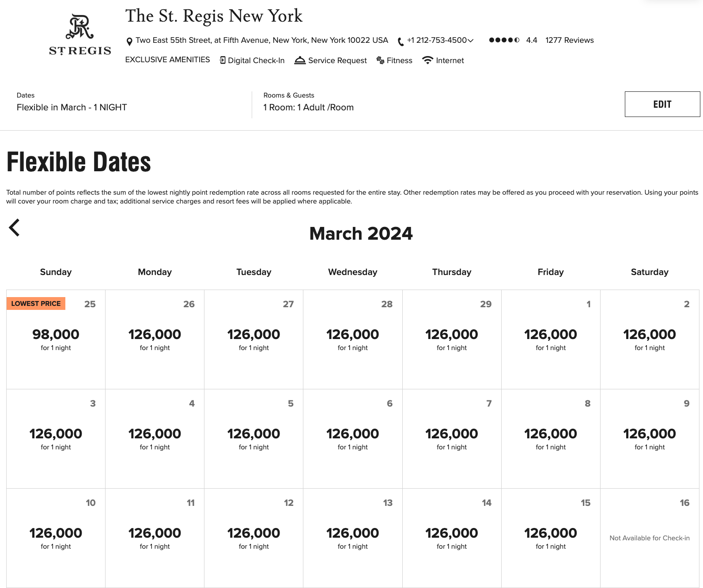Click the orange Lowest Price badge

click(x=36, y=303)
